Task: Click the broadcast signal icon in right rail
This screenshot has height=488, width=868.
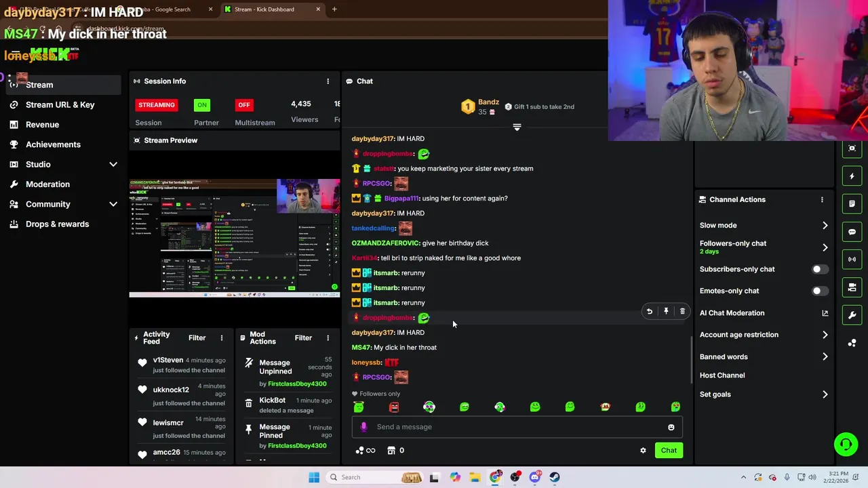Action: coord(852,260)
